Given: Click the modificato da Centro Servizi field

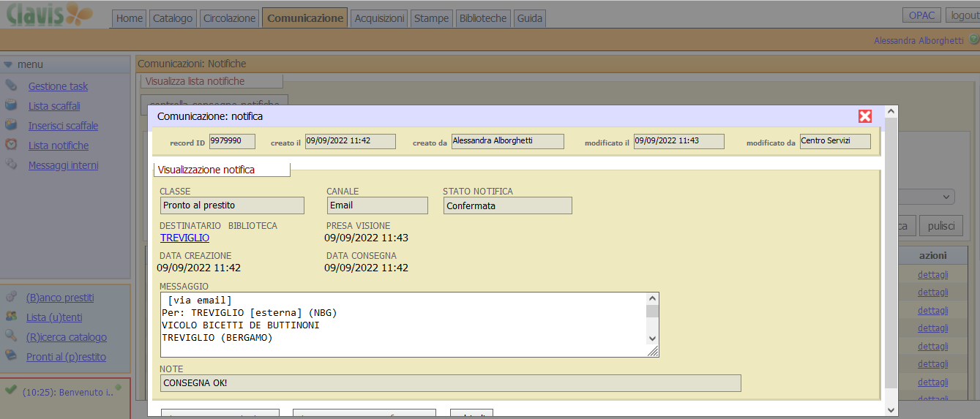Looking at the screenshot, I should (835, 141).
